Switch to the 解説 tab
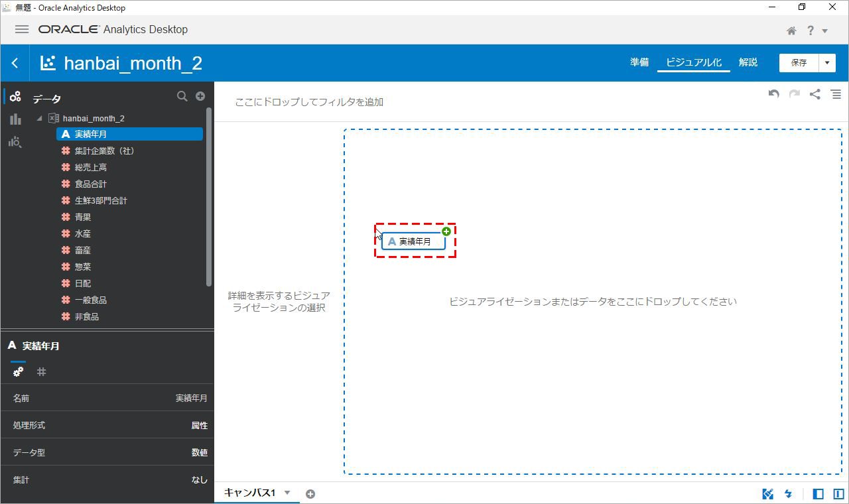Image resolution: width=849 pixels, height=504 pixels. coord(748,62)
